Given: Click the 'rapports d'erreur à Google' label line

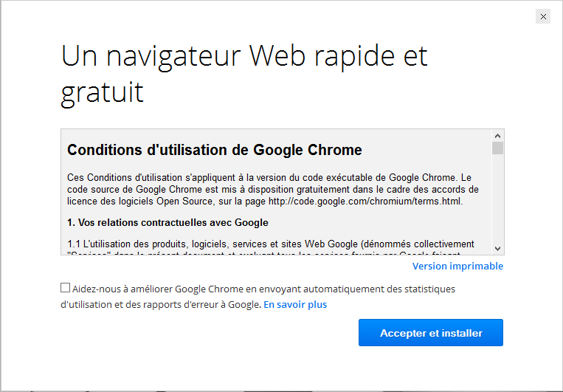Looking at the screenshot, I should click(161, 304).
